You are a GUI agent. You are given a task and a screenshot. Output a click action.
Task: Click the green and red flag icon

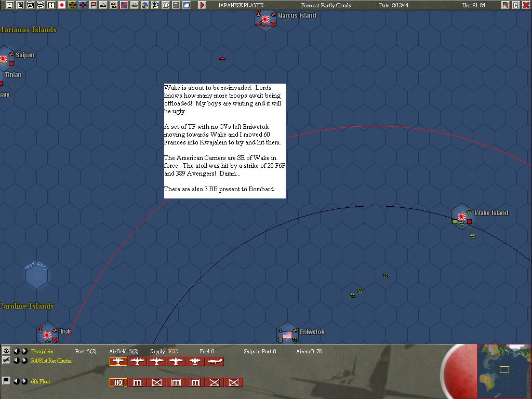[x=505, y=5]
